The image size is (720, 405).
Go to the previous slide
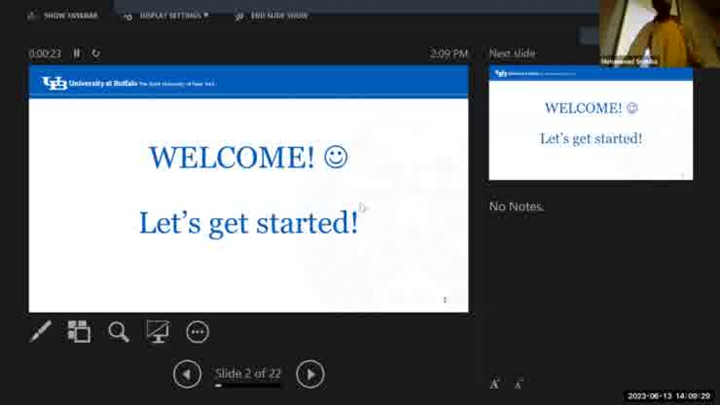point(187,374)
